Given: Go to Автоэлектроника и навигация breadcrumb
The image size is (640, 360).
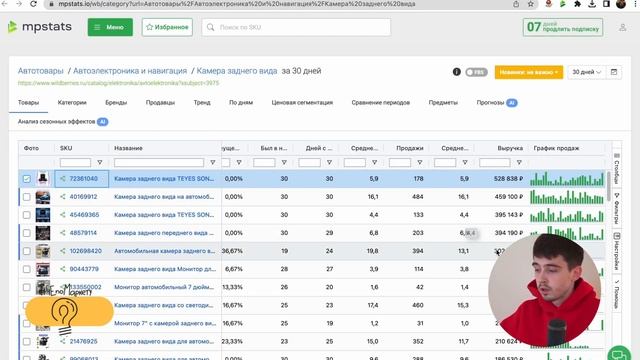Looking at the screenshot, I should click(130, 71).
